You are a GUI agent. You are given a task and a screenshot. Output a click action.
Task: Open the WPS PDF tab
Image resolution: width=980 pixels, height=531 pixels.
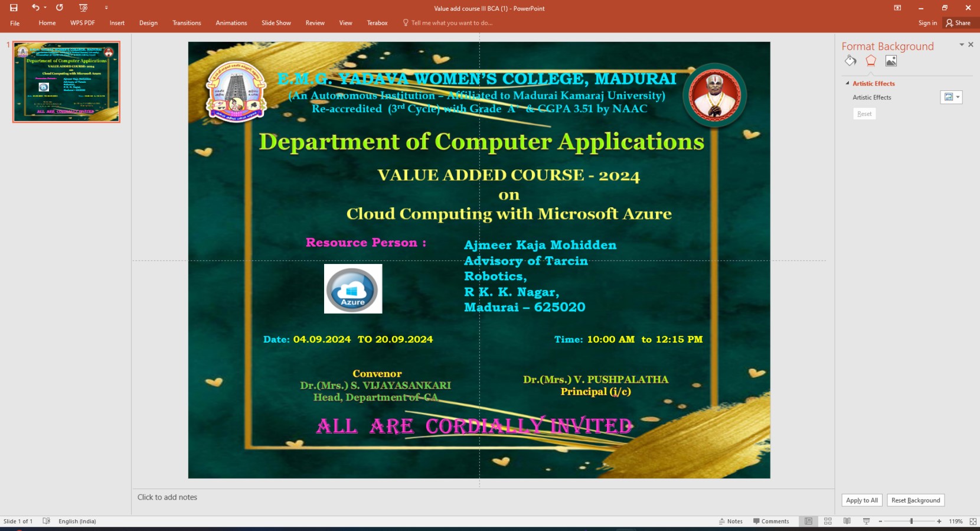[x=83, y=23]
